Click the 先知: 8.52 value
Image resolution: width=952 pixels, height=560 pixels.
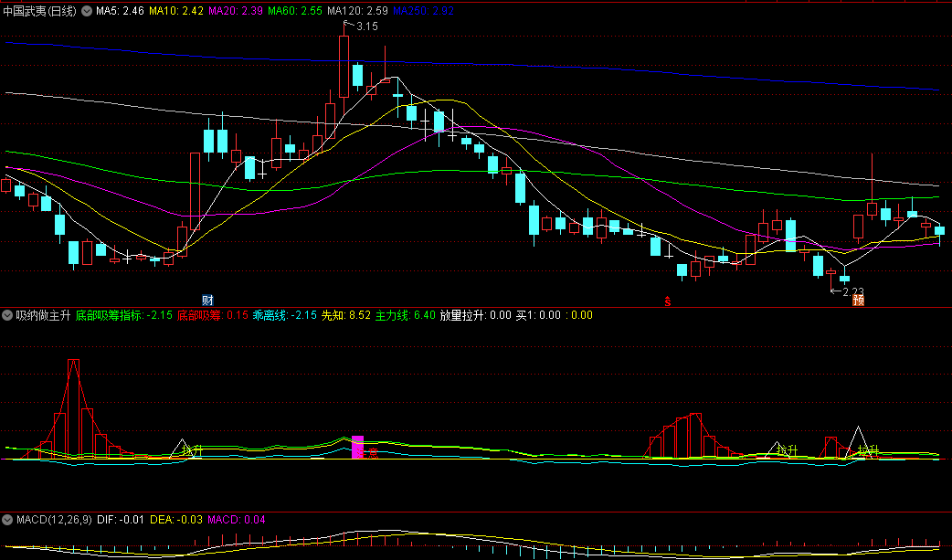(346, 315)
